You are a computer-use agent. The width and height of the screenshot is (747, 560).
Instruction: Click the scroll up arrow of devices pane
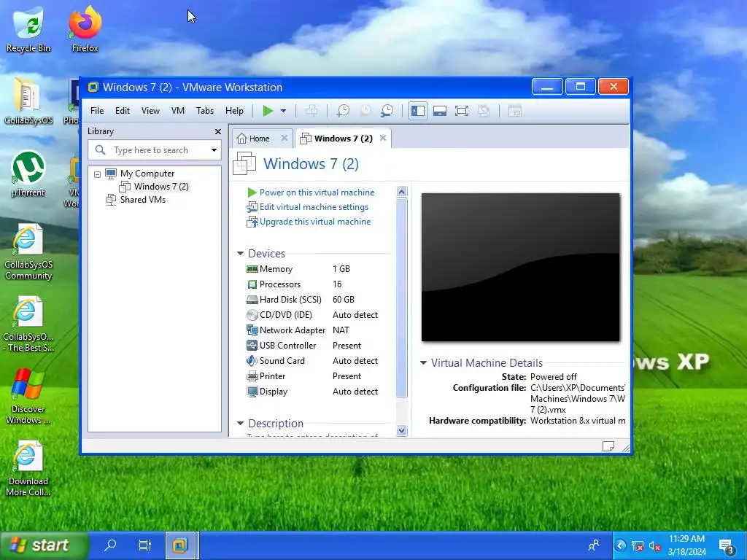click(402, 192)
